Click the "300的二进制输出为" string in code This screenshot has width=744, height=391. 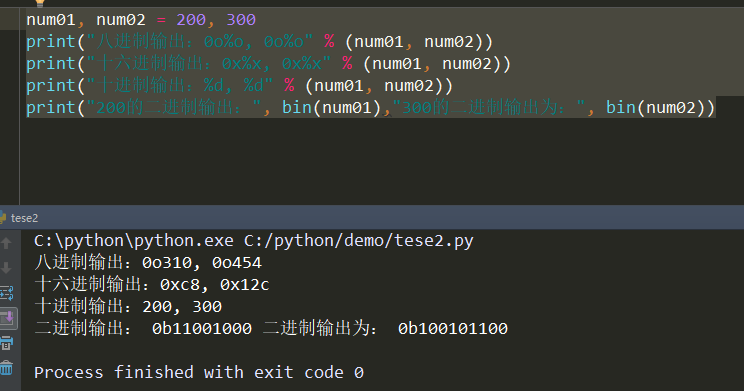(488, 108)
